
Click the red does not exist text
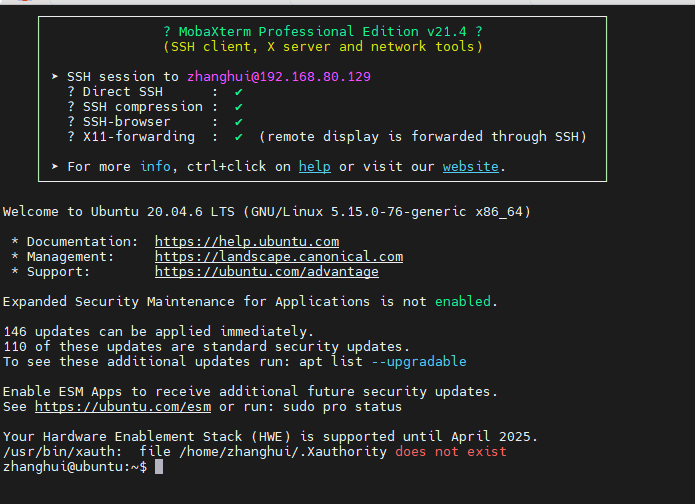click(x=451, y=452)
